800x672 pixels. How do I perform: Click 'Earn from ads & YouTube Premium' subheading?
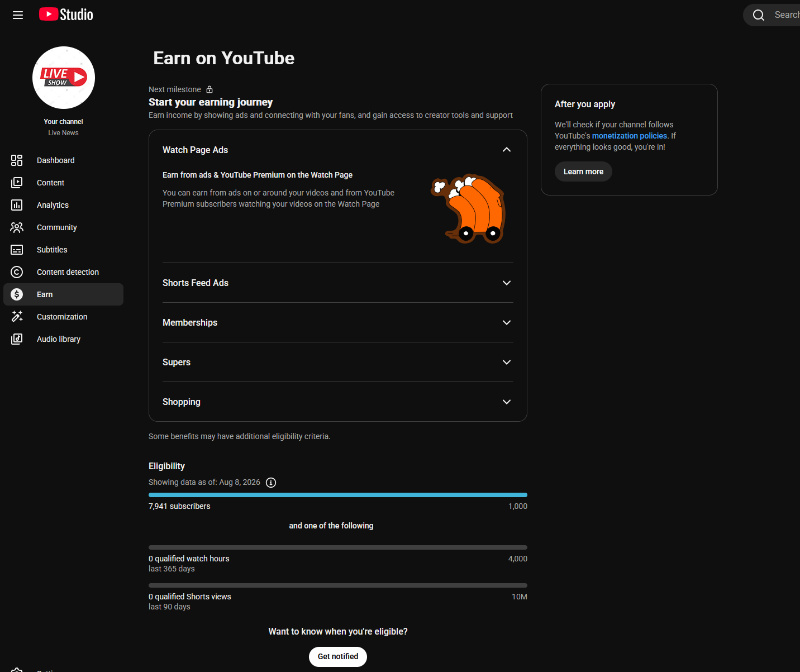pyautogui.click(x=258, y=175)
